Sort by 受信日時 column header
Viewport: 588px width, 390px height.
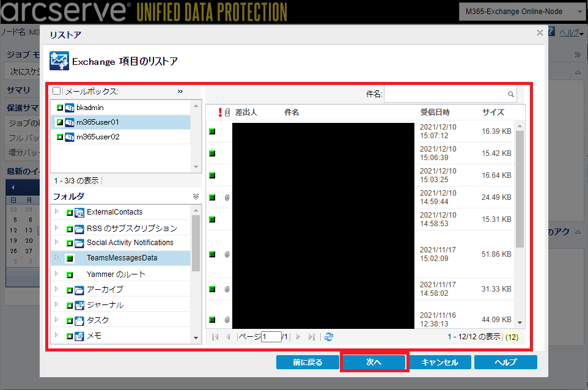click(x=435, y=112)
